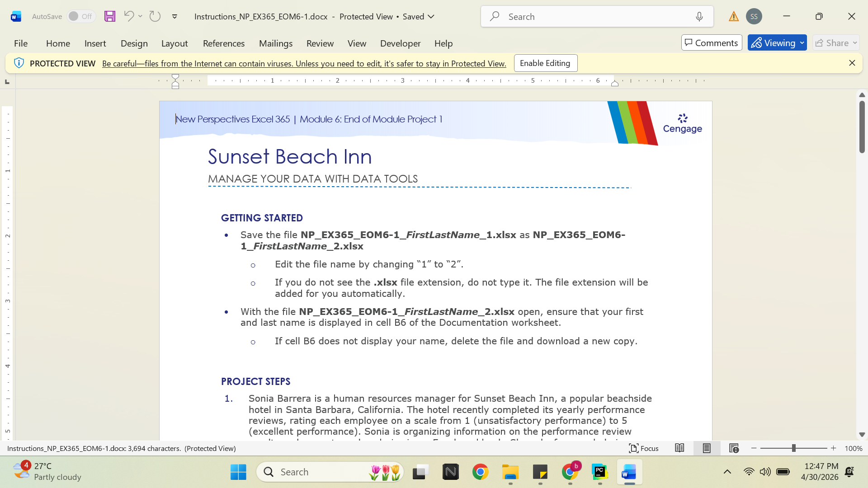Open the Viewing mode dropdown
This screenshot has width=868, height=488.
coord(777,43)
